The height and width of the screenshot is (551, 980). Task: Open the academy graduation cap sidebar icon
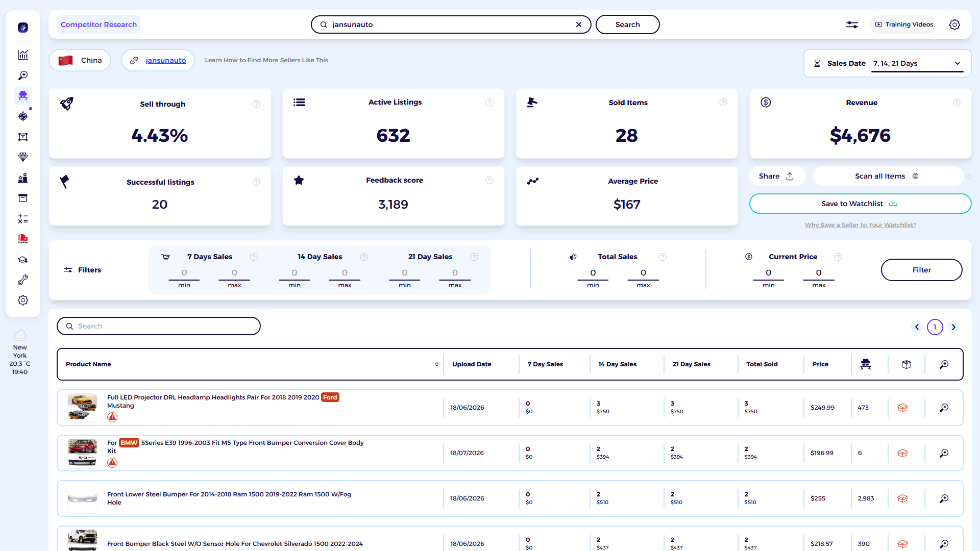point(23,260)
